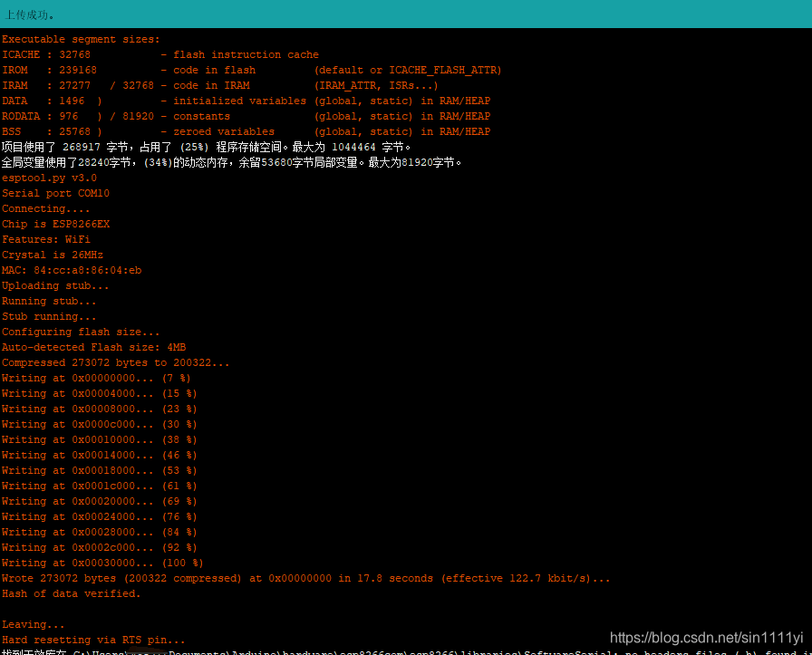Click the RODATA : 976 line

point(246,117)
